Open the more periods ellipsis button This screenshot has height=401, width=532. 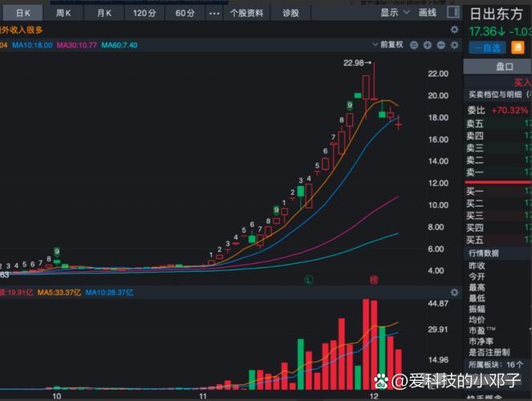click(x=214, y=14)
